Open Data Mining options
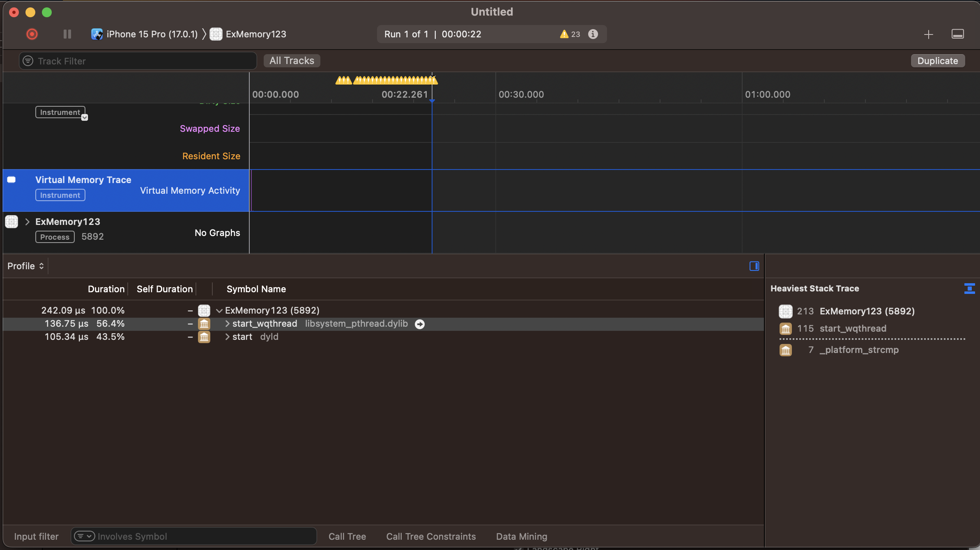 521,536
